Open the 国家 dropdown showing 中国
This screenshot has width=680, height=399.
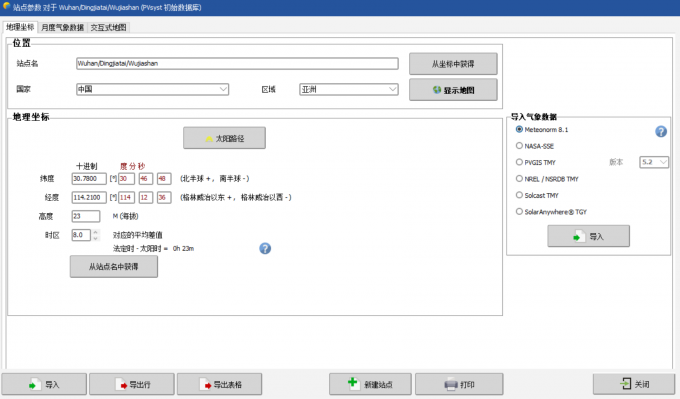pos(152,89)
